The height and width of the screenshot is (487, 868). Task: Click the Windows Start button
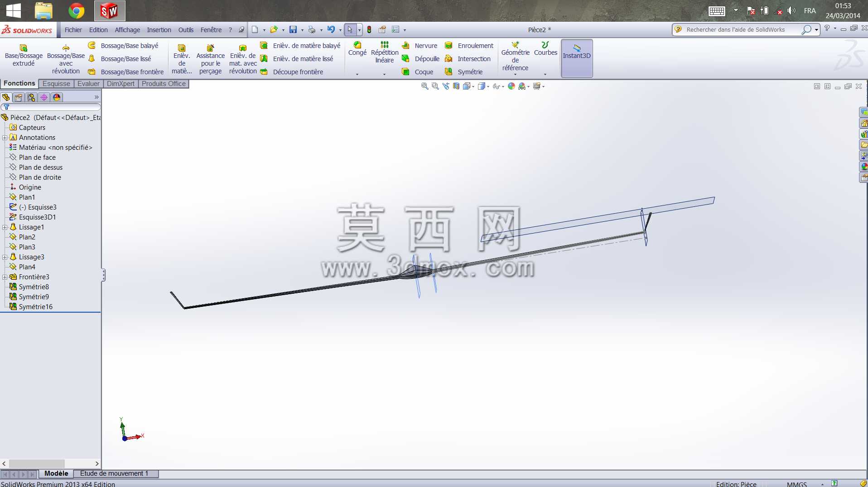[14, 10]
